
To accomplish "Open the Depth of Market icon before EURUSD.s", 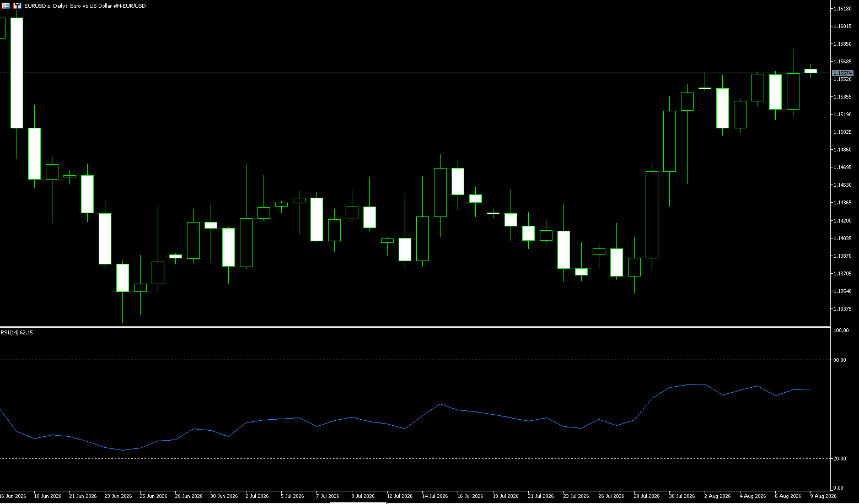I will [17, 6].
